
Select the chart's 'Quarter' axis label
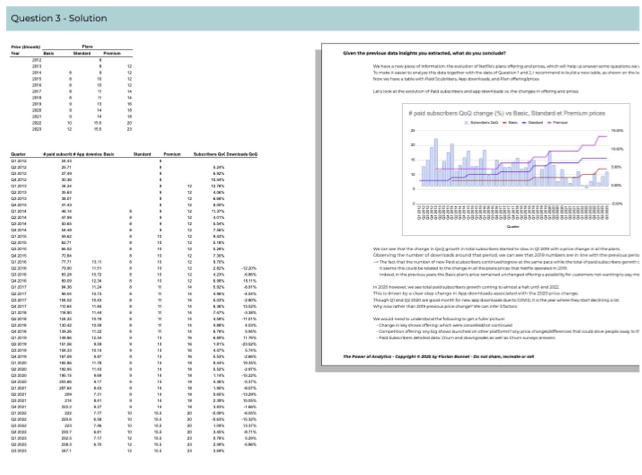(513, 226)
